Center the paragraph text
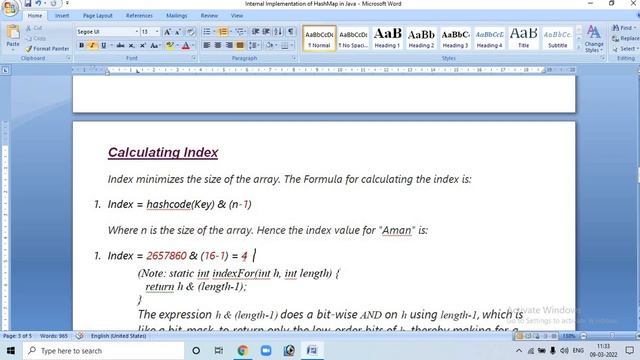 218,45
